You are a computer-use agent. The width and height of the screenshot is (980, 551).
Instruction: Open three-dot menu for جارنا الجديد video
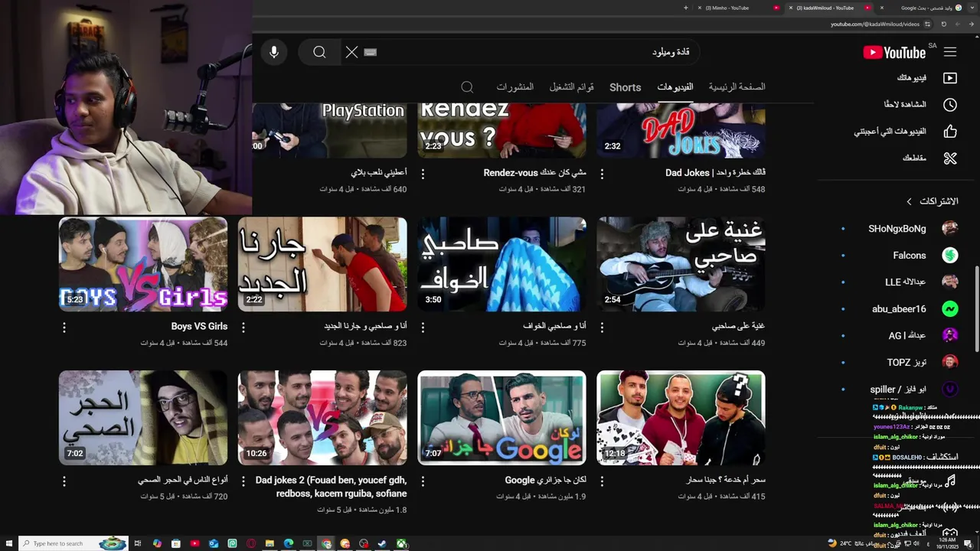(x=243, y=328)
